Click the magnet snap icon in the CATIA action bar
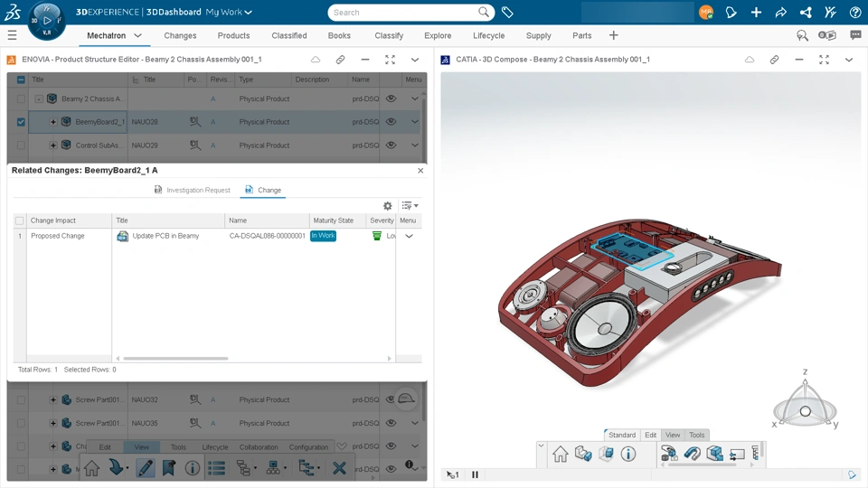The width and height of the screenshot is (868, 488). (x=692, y=454)
